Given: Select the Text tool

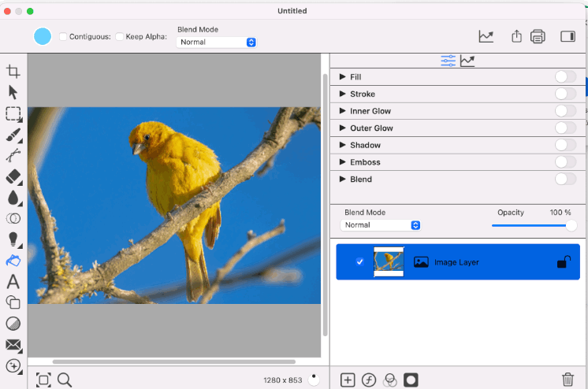Looking at the screenshot, I should 13,281.
